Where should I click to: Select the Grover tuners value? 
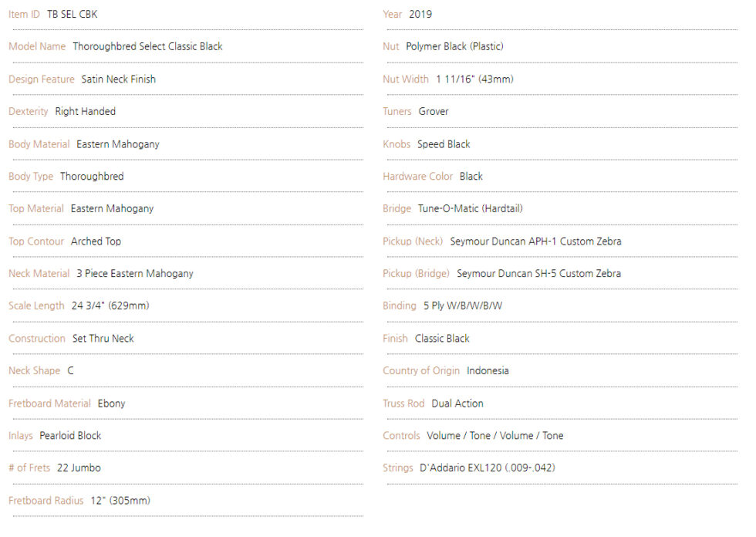click(434, 111)
